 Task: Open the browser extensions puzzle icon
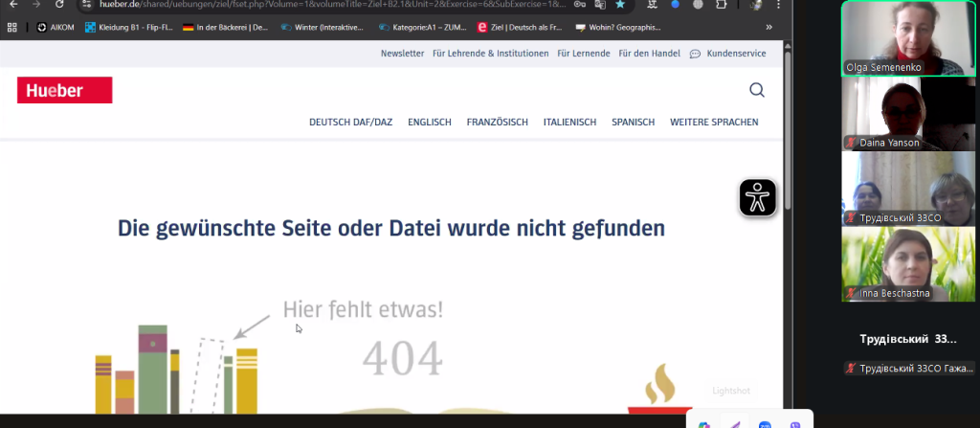[x=722, y=5]
